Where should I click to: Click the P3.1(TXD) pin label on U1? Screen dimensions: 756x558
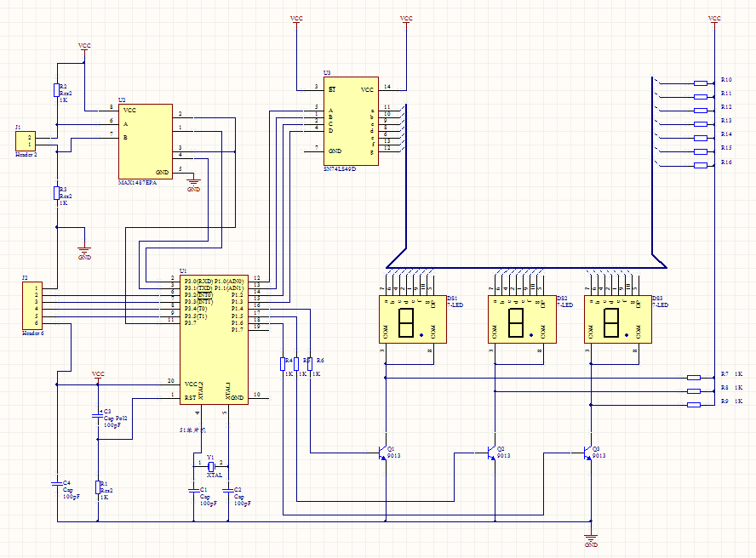(x=198, y=288)
